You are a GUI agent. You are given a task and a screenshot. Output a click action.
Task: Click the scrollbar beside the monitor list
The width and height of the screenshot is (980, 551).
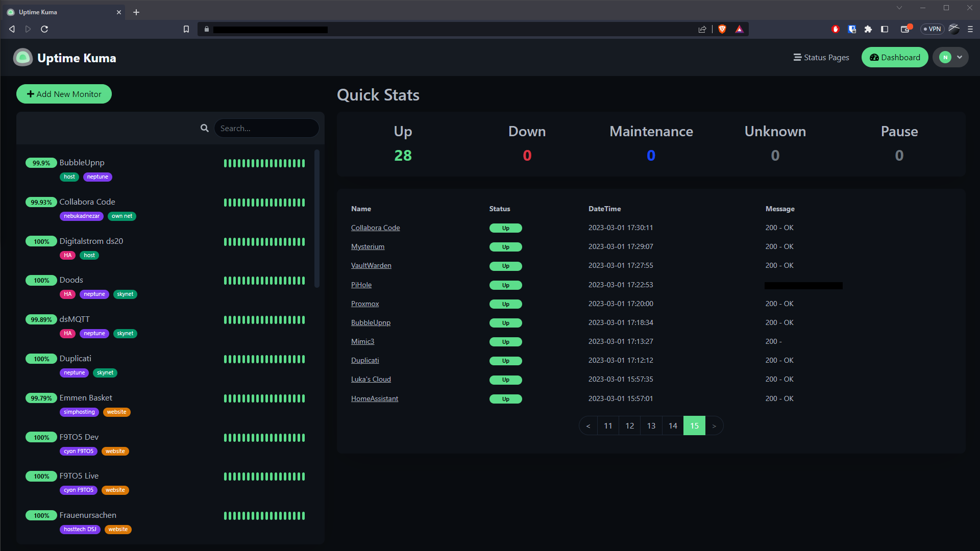pos(316,219)
